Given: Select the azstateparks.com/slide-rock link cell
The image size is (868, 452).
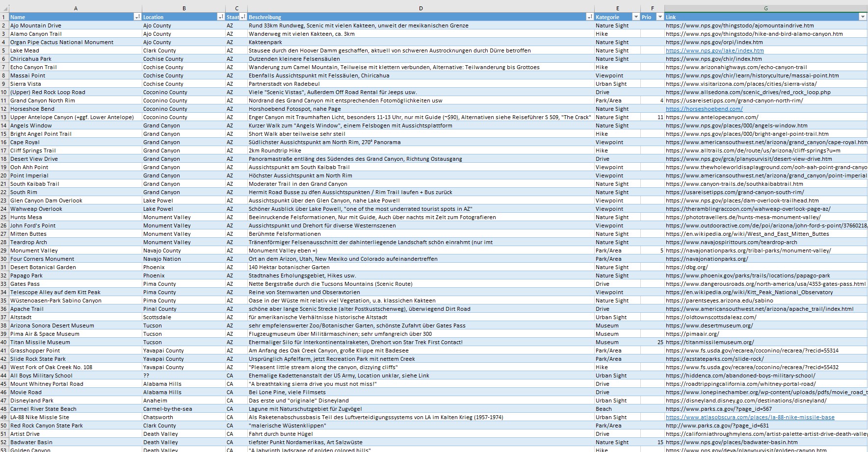Looking at the screenshot, I should point(765,359).
